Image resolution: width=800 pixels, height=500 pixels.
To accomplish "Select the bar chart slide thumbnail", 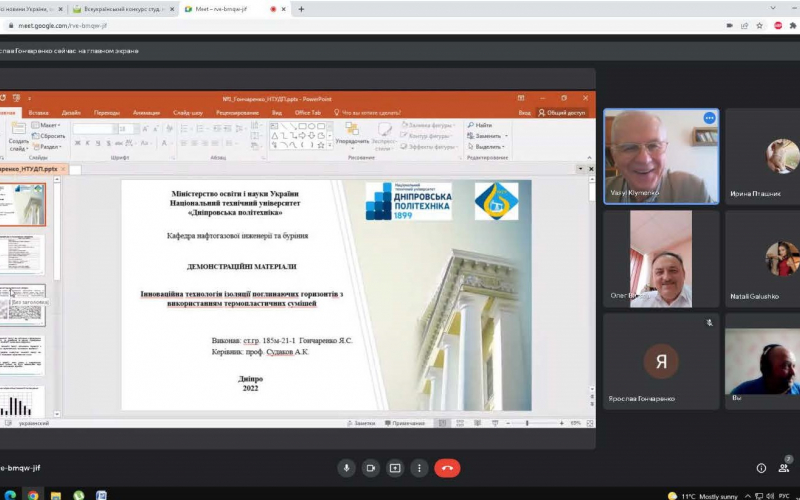I will [22, 401].
